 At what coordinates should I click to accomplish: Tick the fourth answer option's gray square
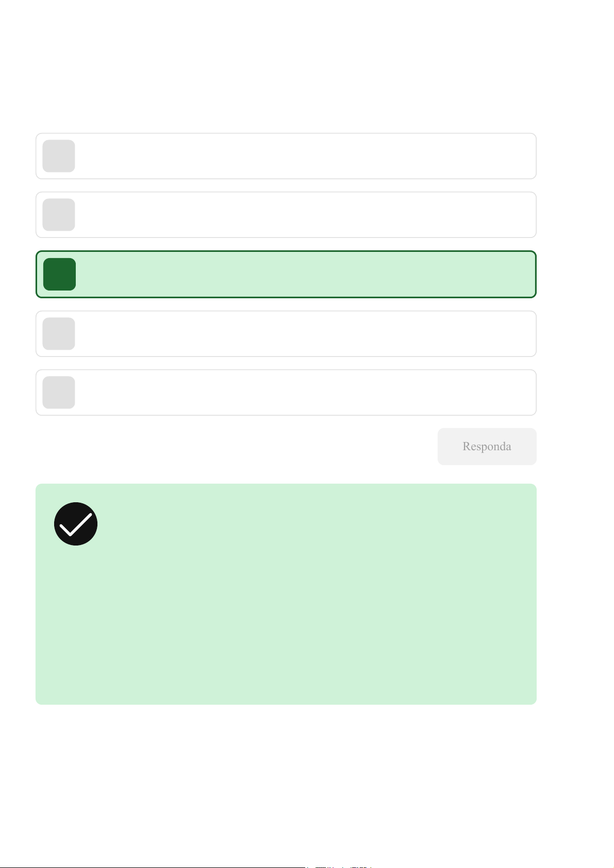59,334
